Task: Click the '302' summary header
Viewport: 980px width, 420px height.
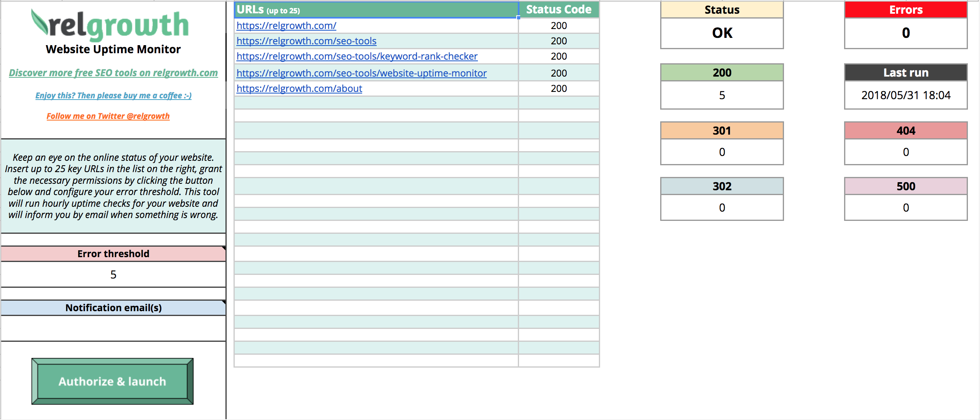Action: click(722, 186)
